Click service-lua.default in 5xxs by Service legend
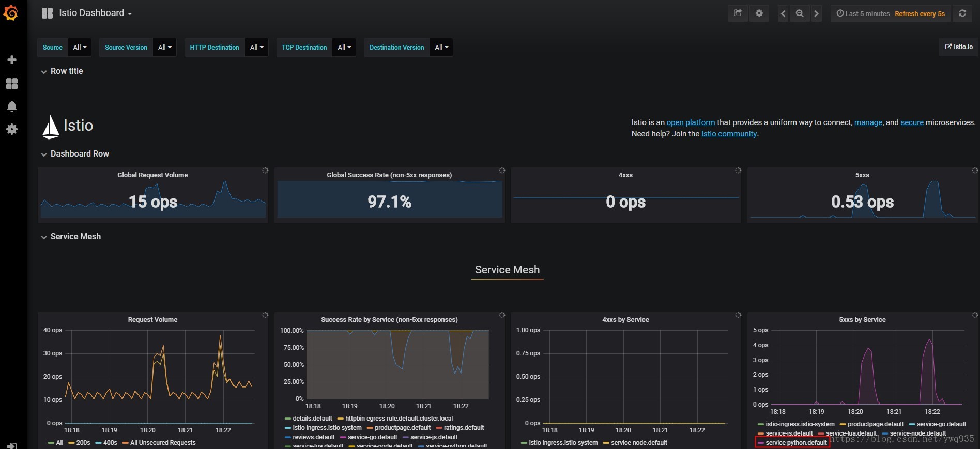 [851, 433]
